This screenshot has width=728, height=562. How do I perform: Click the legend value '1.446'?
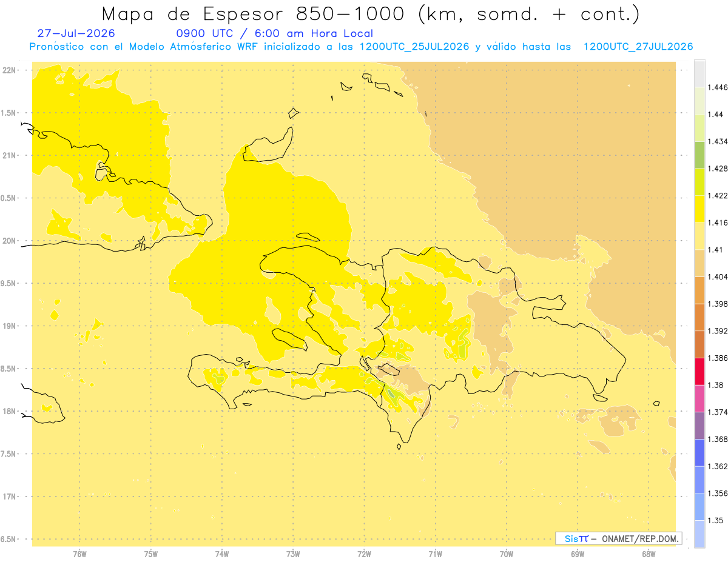pos(718,87)
